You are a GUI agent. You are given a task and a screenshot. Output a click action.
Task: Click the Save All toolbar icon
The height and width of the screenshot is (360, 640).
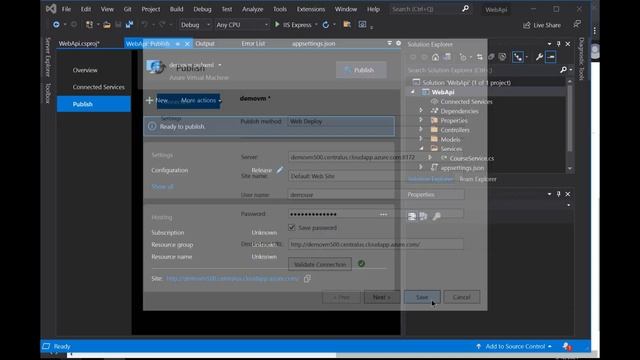tap(129, 25)
